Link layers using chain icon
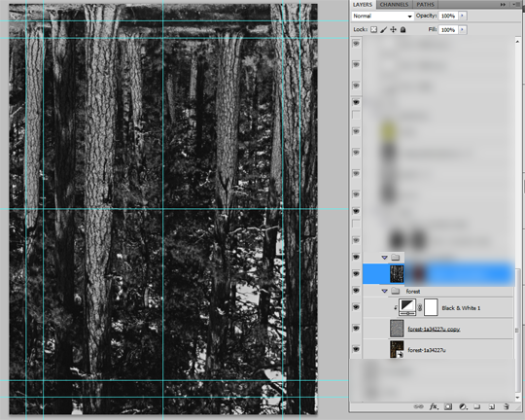Screen dimensions: 525x420 [418, 406]
